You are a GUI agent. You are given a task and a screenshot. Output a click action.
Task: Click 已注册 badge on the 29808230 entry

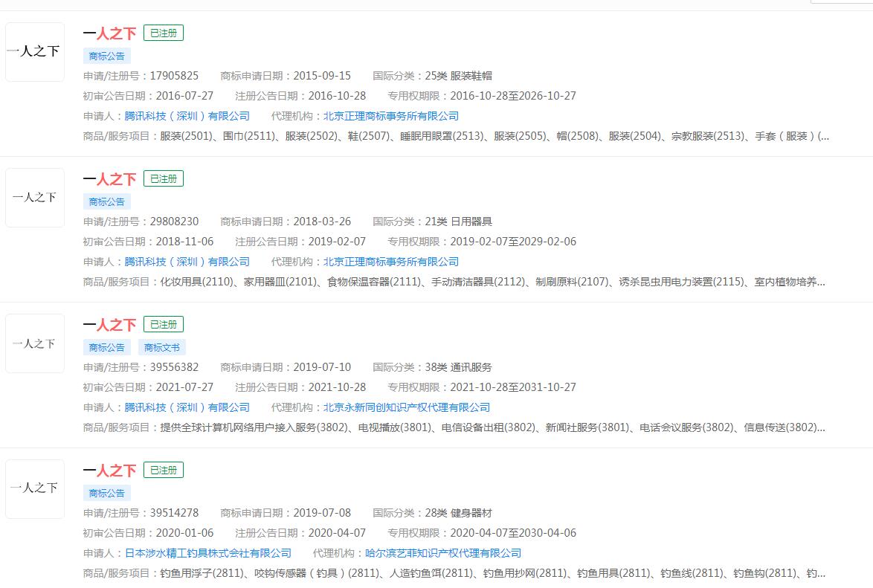[164, 178]
